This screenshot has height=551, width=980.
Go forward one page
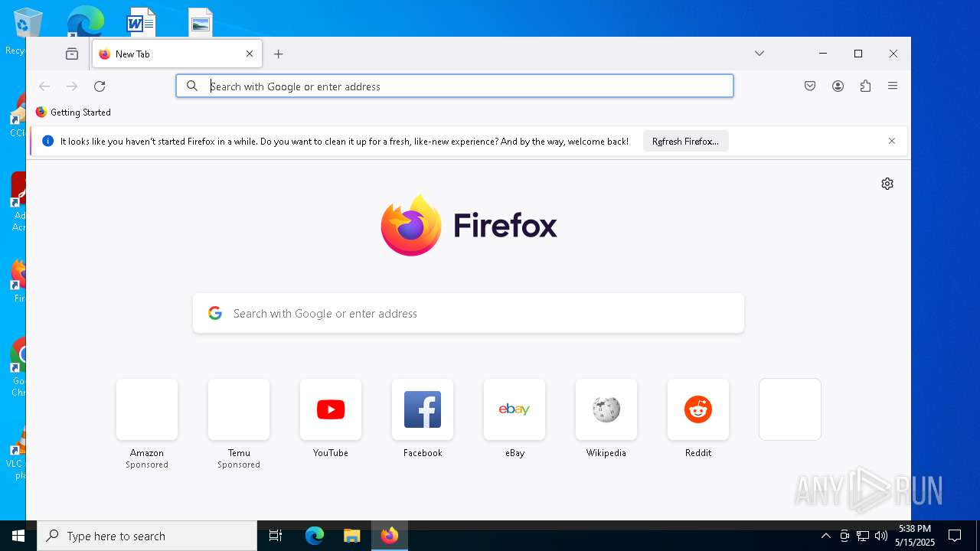pos(72,86)
